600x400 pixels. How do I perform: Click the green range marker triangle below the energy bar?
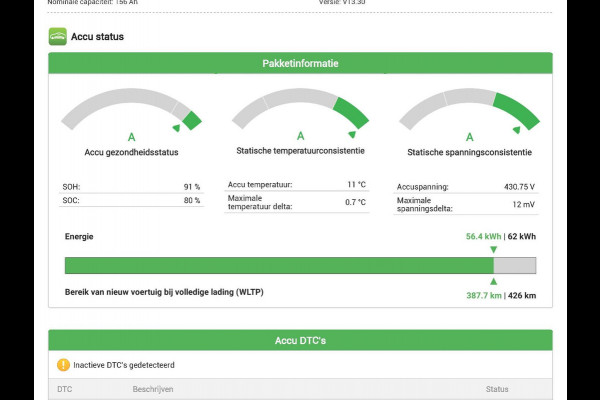coord(493,282)
